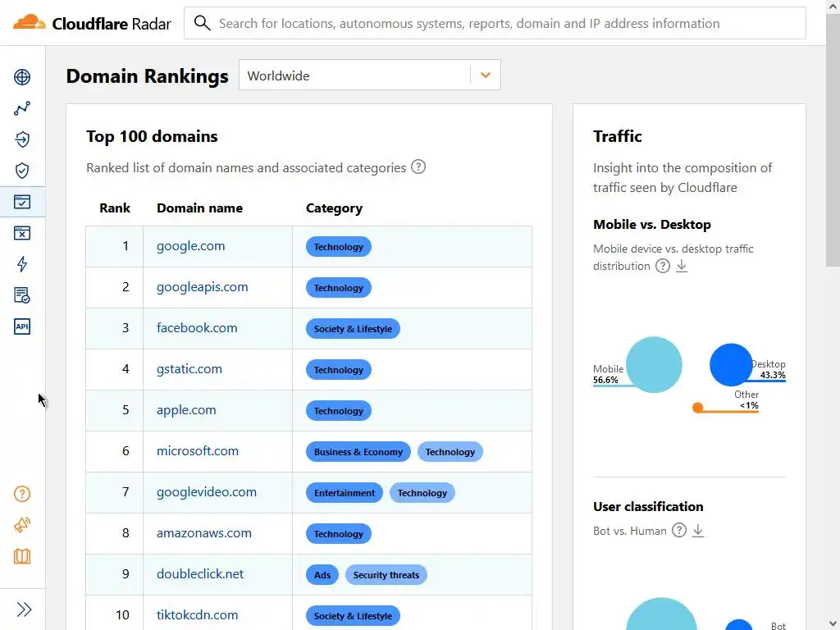Download the Bot vs. Human chart
The image size is (840, 630).
(698, 531)
